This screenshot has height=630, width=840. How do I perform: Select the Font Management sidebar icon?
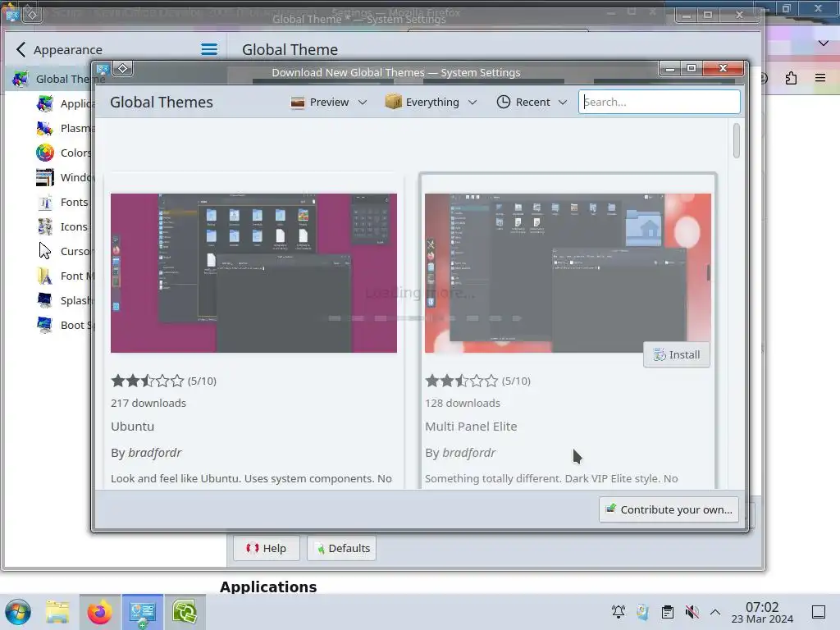pos(45,276)
